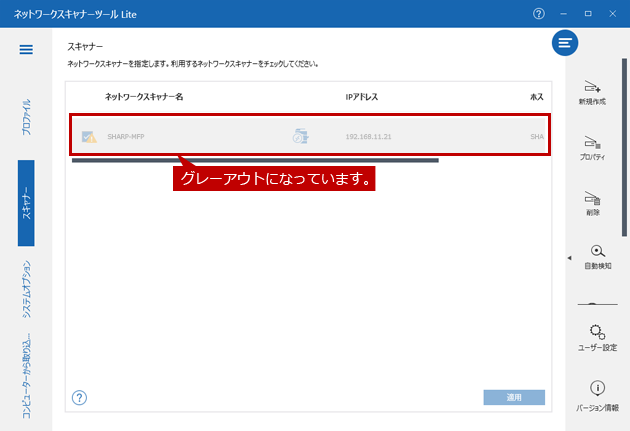Click the round blue menu button

click(565, 43)
